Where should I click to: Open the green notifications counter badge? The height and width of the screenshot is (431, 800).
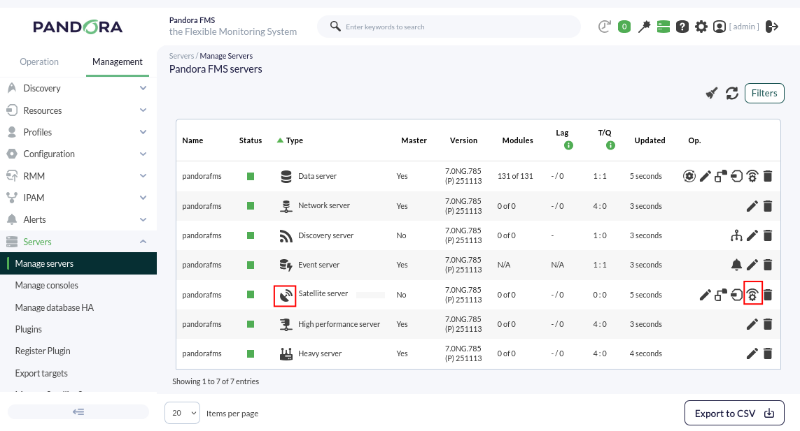click(x=624, y=27)
